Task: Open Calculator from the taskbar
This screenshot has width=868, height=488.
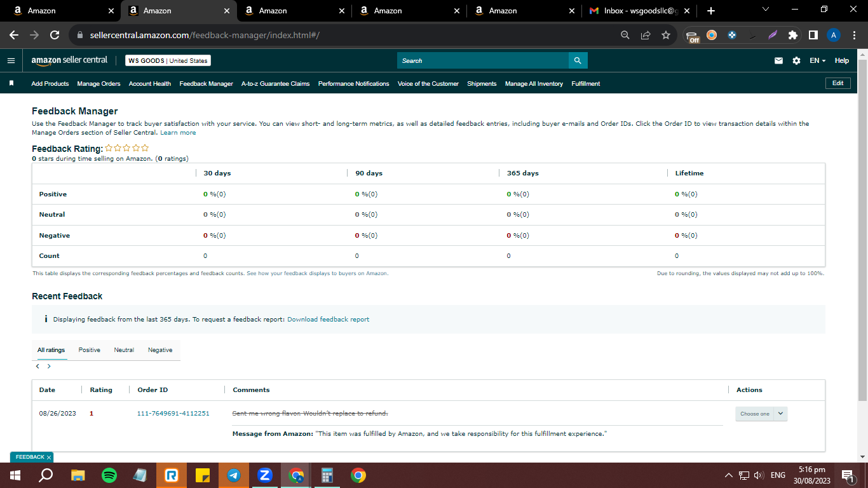Action: tap(327, 475)
